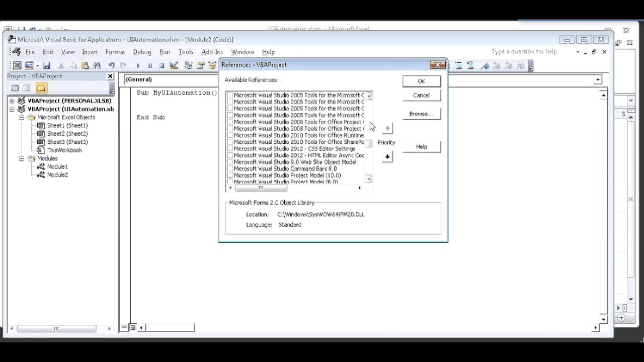The height and width of the screenshot is (362, 644).
Task: Open the Add-Ins menu
Action: (212, 52)
